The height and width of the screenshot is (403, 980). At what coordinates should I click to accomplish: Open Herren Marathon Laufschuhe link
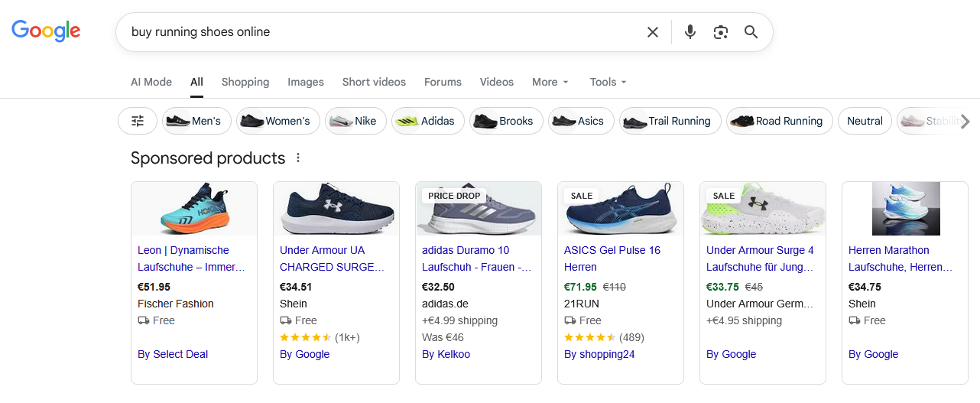900,258
